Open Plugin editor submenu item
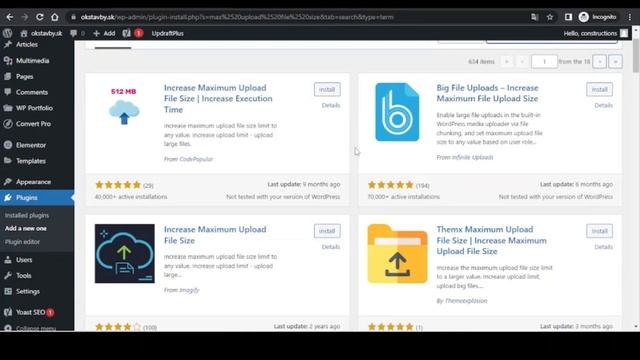This screenshot has height=360, width=640. [x=22, y=242]
